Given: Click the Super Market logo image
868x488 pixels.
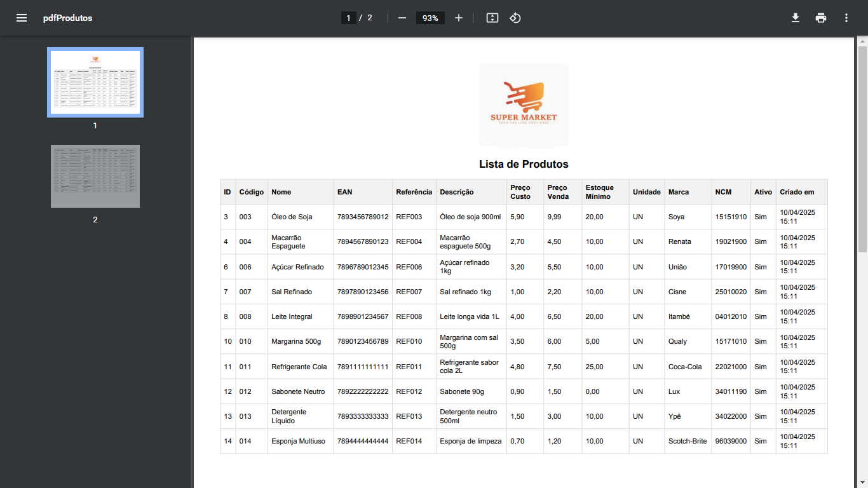Looking at the screenshot, I should [x=524, y=105].
